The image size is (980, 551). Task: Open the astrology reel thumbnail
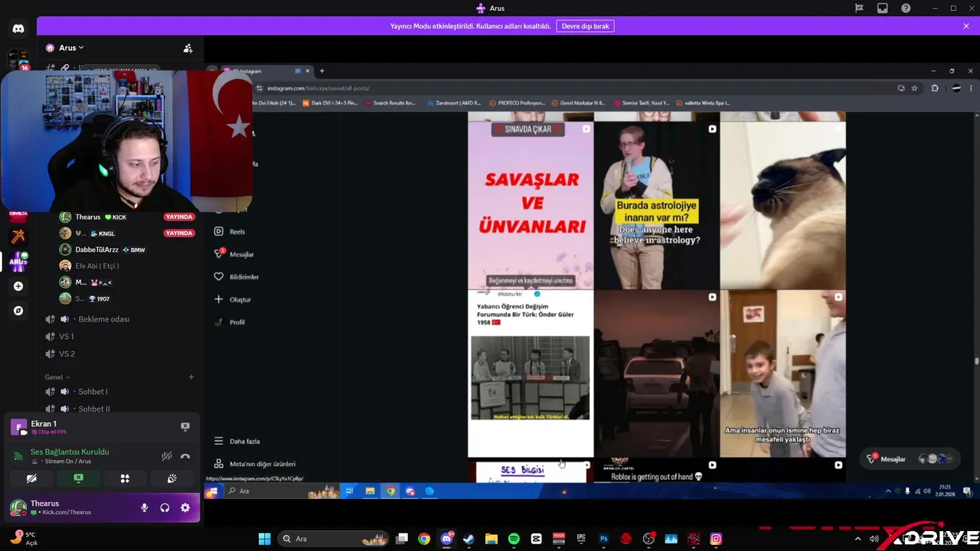[657, 205]
